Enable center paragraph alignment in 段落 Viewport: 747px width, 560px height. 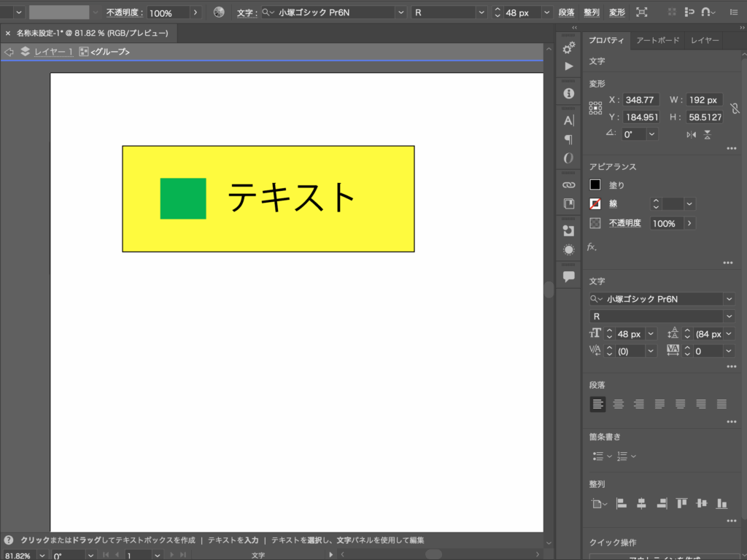click(619, 404)
